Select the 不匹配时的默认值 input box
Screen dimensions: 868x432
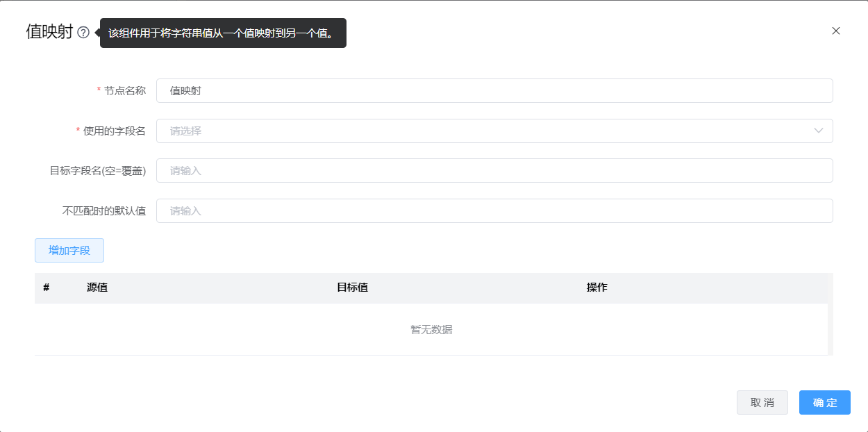pyautogui.click(x=494, y=211)
